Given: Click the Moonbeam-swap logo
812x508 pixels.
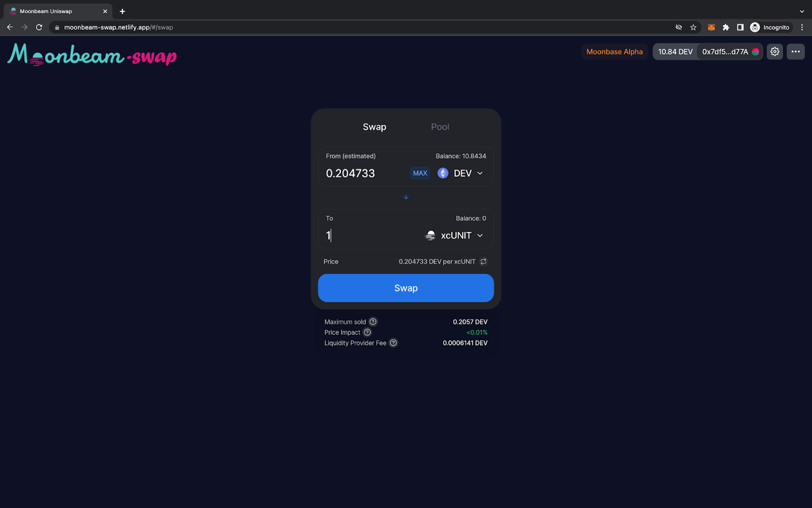Looking at the screenshot, I should tap(92, 55).
